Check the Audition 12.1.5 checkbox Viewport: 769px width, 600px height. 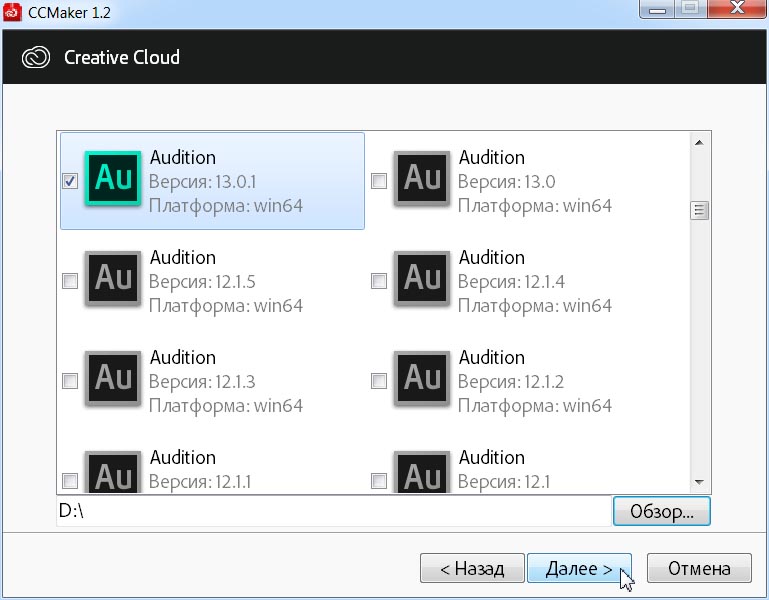pos(70,281)
